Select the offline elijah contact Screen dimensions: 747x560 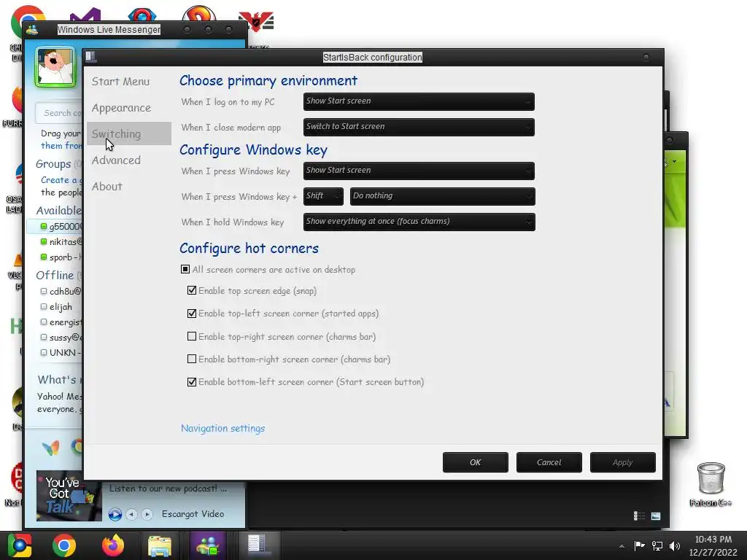(x=56, y=307)
